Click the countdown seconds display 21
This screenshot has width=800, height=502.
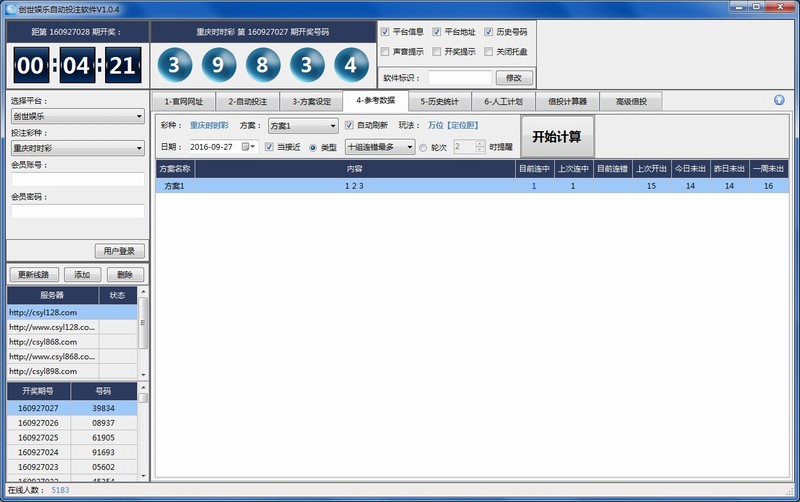(x=121, y=66)
